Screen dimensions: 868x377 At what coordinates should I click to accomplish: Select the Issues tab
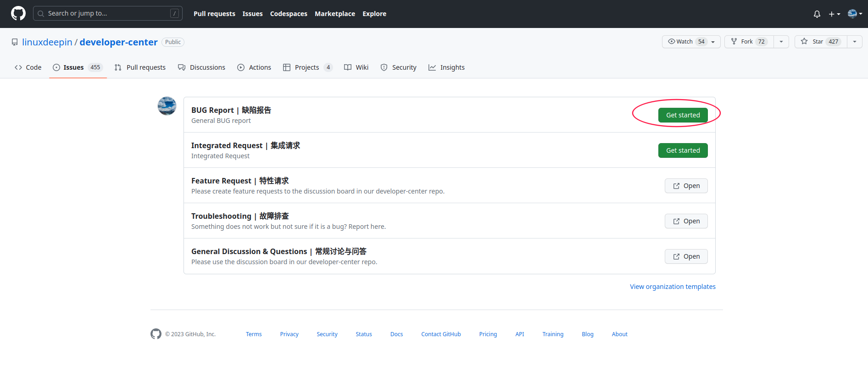click(78, 67)
